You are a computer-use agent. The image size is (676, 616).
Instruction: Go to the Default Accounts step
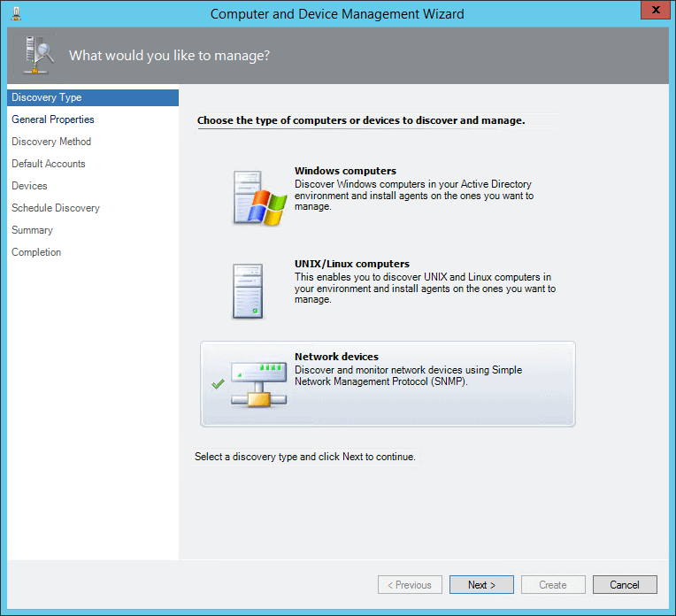coord(49,164)
